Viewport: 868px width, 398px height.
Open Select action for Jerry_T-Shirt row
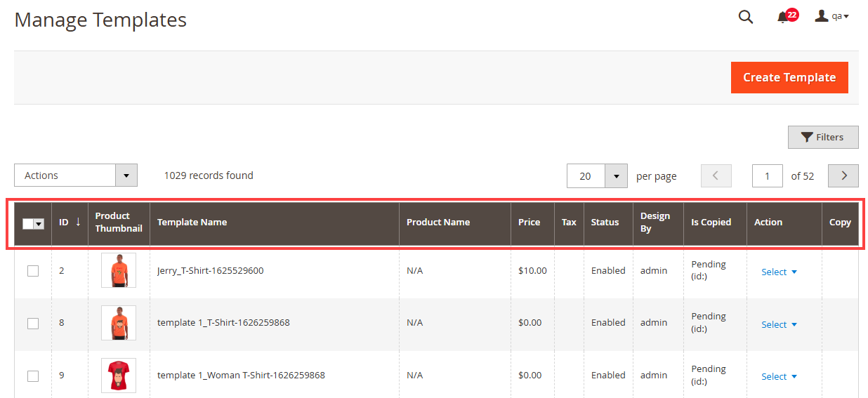click(x=779, y=272)
